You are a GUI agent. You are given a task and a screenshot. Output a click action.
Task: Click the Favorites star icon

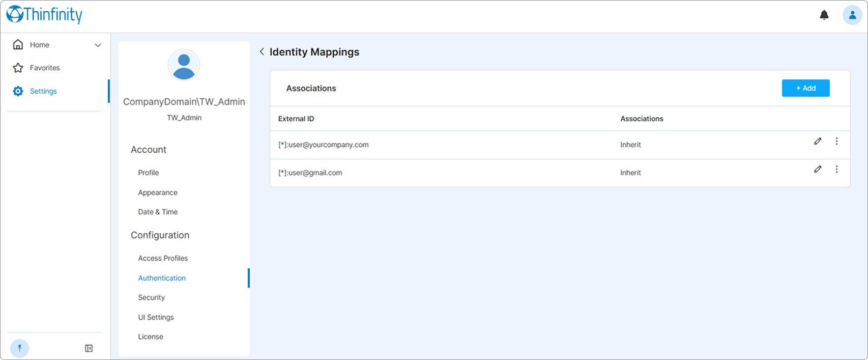click(x=18, y=68)
